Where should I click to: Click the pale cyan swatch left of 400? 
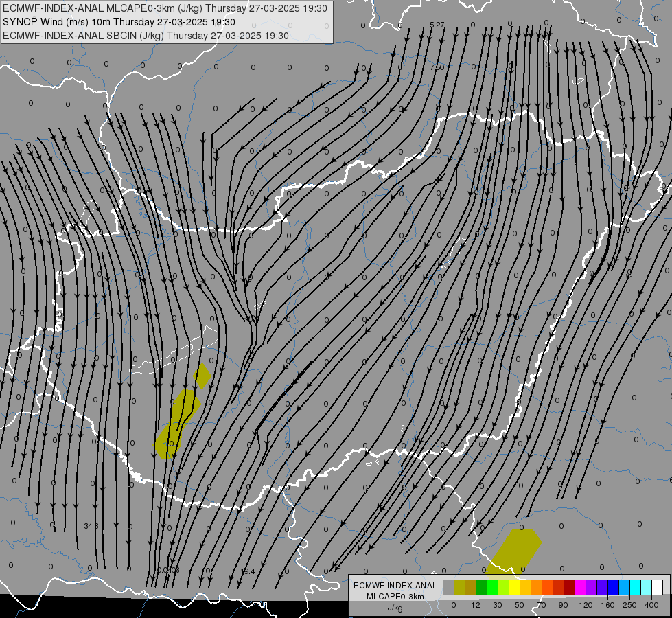[647, 588]
